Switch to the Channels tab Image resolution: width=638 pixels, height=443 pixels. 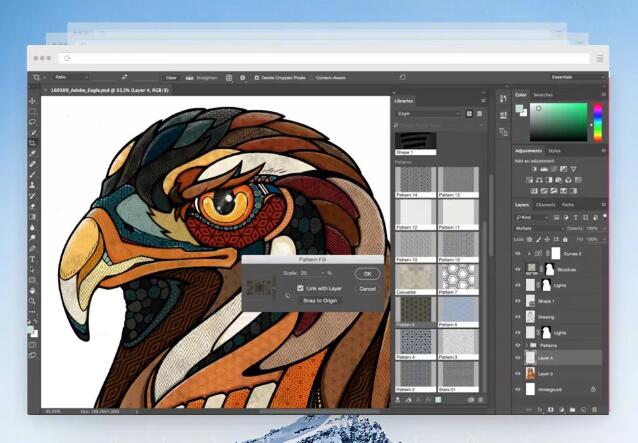tap(545, 205)
